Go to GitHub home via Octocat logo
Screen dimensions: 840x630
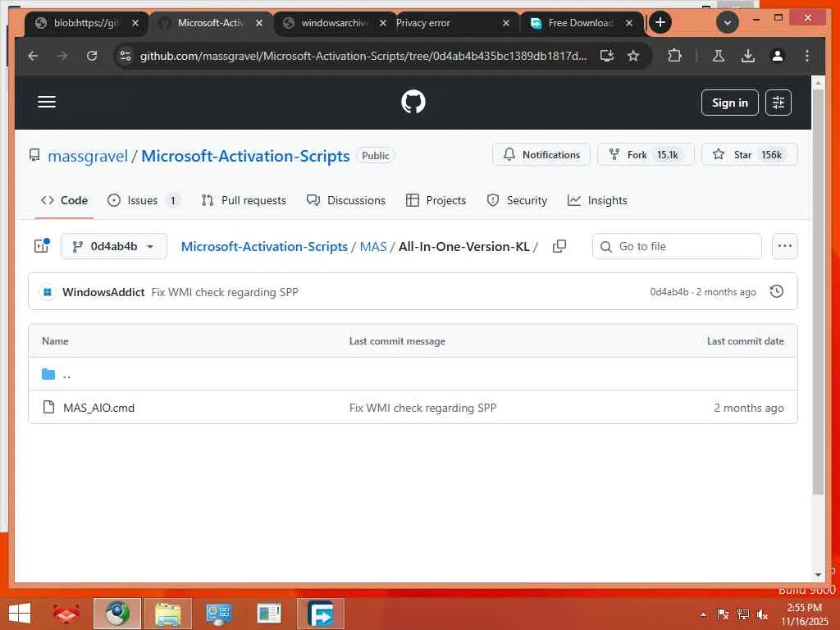click(413, 102)
